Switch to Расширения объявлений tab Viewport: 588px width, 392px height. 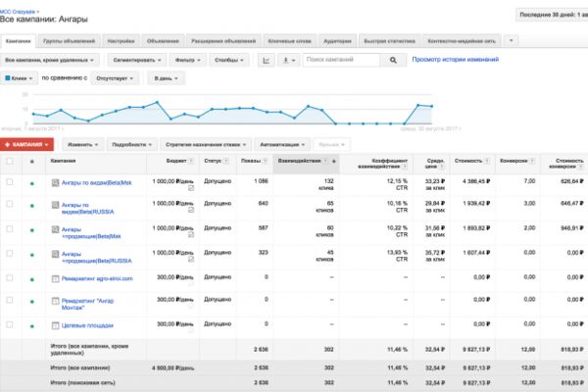point(223,41)
